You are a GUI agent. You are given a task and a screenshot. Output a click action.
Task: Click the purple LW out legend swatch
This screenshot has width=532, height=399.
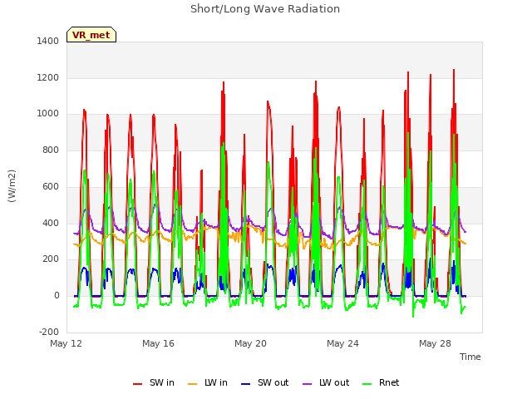coord(307,384)
